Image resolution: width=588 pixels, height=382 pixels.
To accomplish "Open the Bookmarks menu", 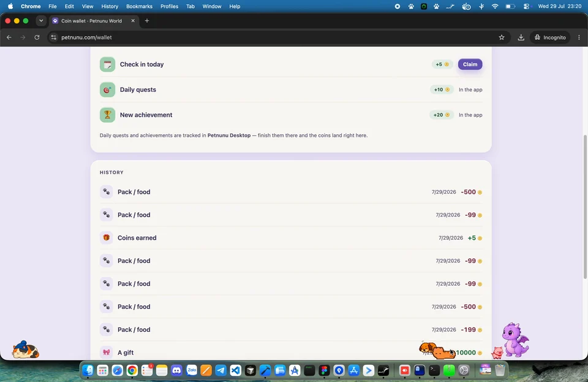I will click(x=139, y=6).
